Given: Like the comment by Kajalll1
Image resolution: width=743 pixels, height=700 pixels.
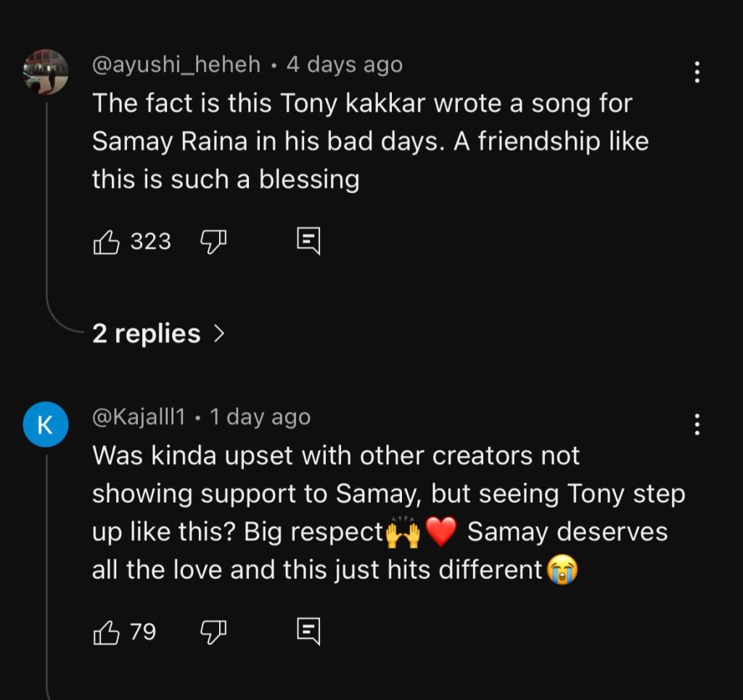Looking at the screenshot, I should click(106, 633).
